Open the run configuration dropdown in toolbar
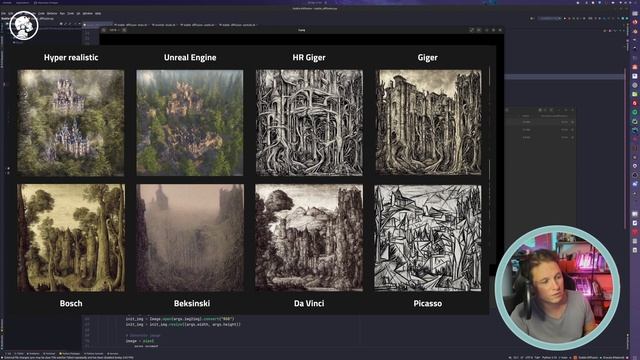 coord(549,18)
